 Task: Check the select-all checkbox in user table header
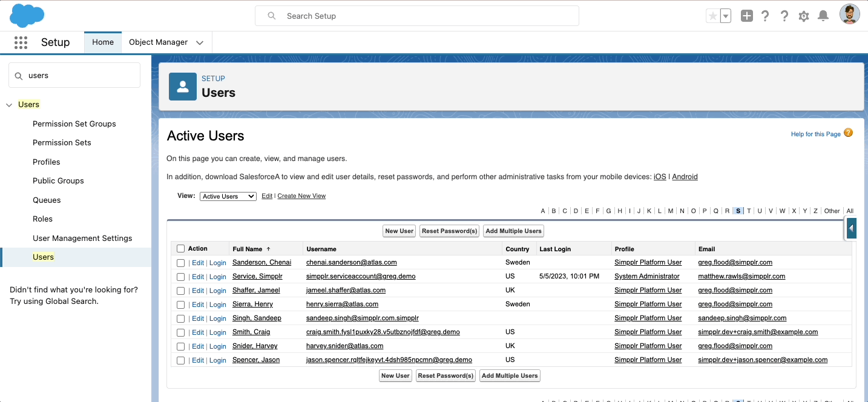point(180,248)
